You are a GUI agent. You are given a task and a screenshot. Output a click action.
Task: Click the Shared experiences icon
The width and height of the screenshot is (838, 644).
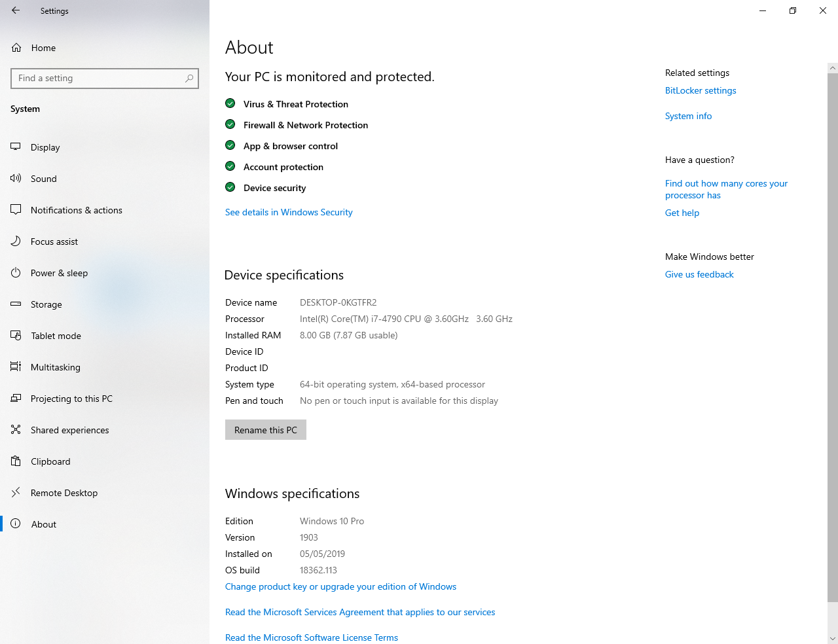(16, 430)
